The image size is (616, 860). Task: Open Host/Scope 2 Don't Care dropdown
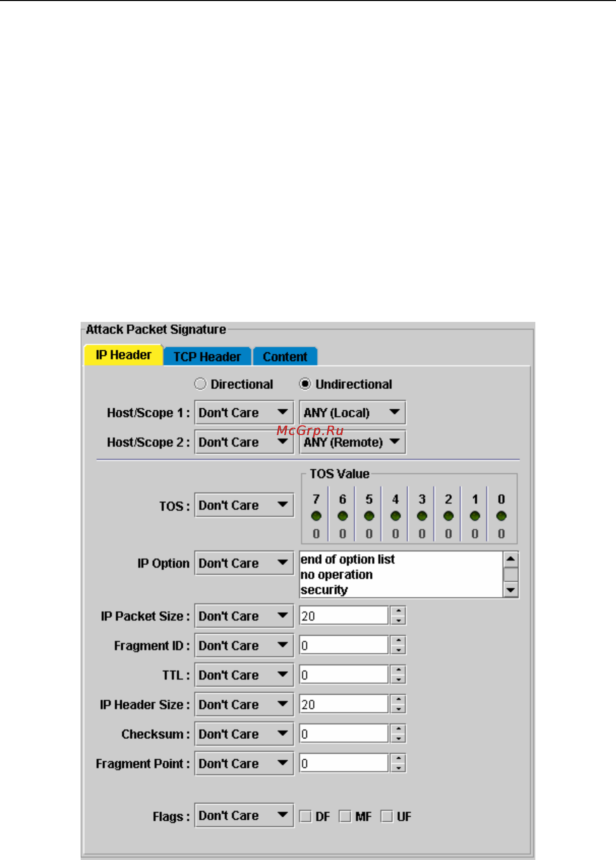click(x=244, y=442)
